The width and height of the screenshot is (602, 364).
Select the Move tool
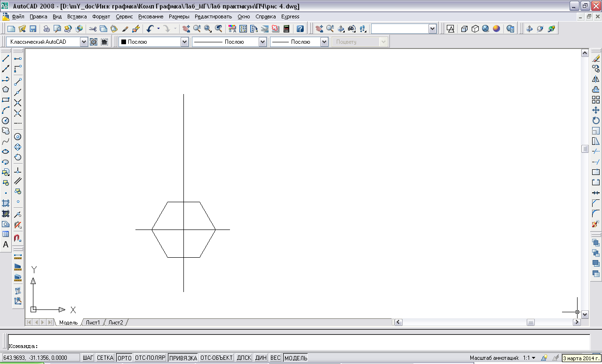[x=596, y=110]
